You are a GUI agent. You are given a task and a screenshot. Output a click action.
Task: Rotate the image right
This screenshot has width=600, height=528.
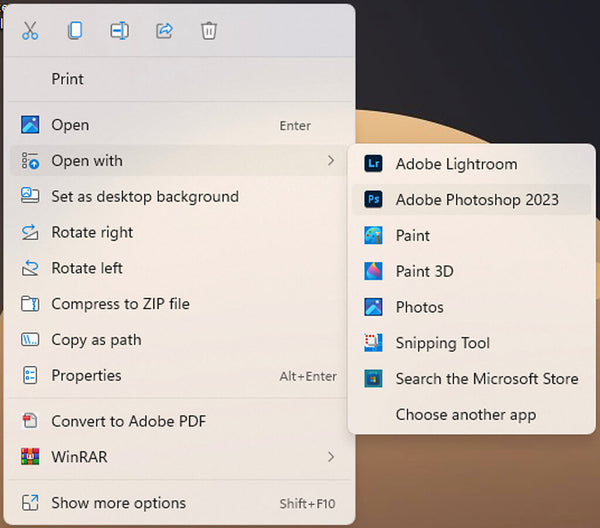coord(92,233)
